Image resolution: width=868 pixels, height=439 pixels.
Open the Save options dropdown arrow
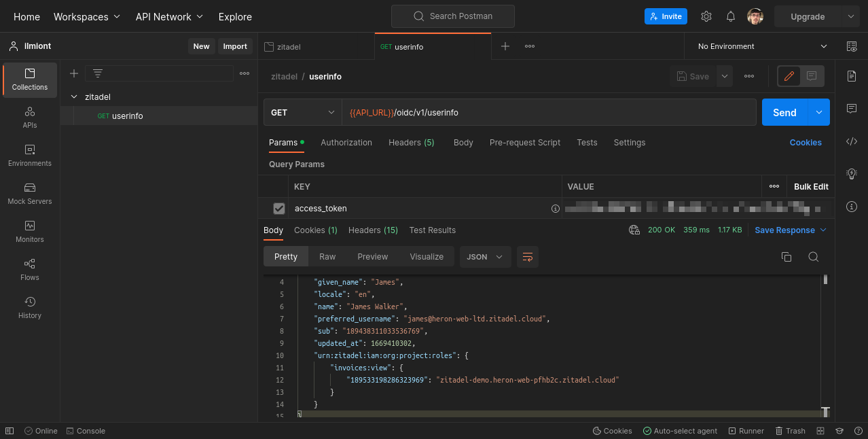pyautogui.click(x=725, y=76)
